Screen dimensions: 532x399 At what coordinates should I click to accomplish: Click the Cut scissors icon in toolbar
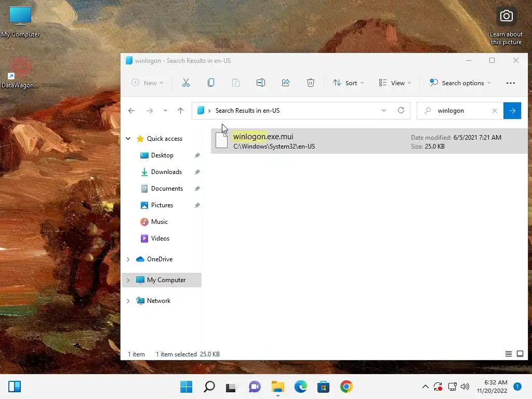point(186,83)
